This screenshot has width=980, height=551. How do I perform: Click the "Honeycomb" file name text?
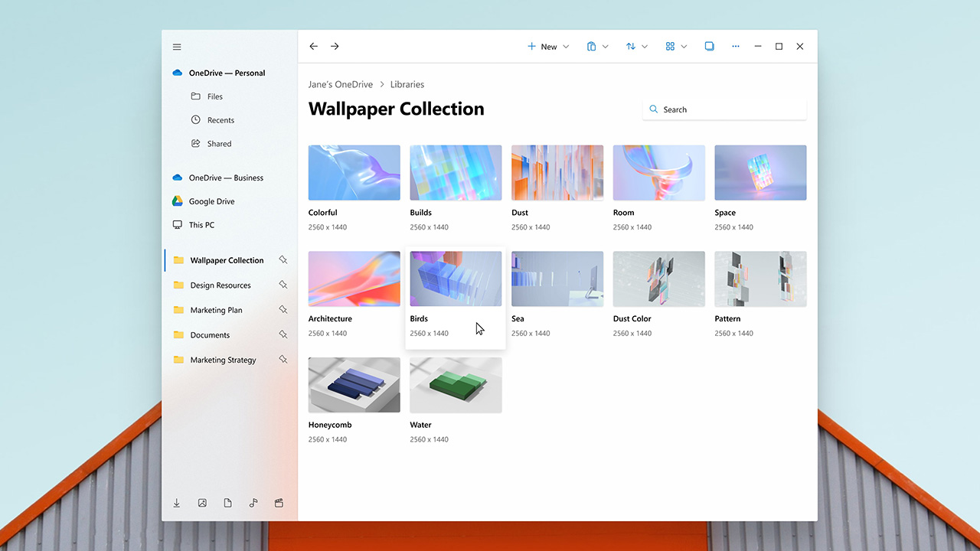click(330, 425)
